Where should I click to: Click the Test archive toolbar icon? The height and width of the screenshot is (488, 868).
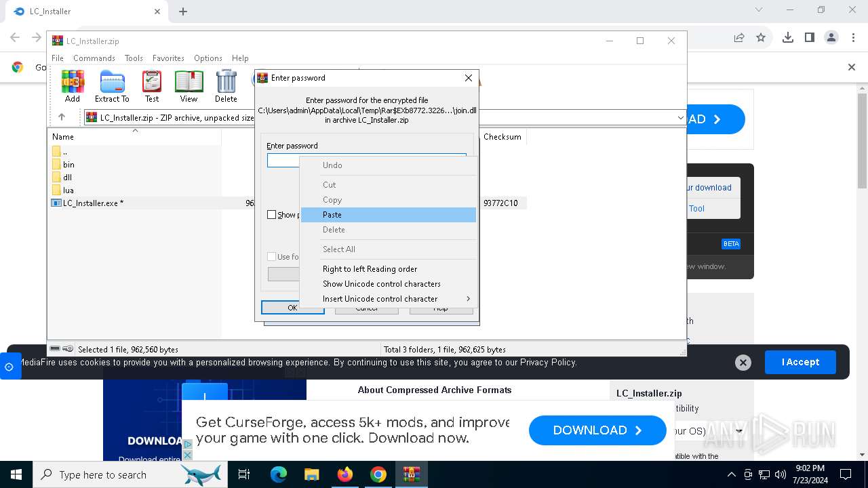(x=152, y=86)
